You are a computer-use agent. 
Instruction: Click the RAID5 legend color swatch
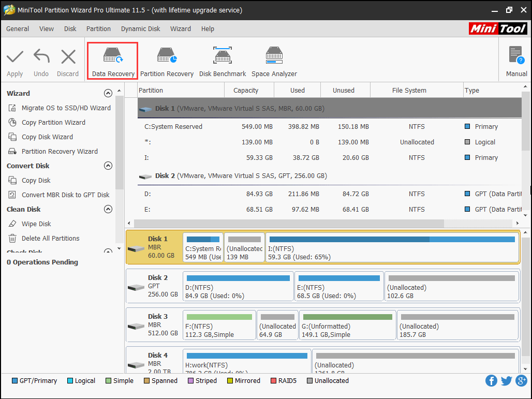coord(273,381)
